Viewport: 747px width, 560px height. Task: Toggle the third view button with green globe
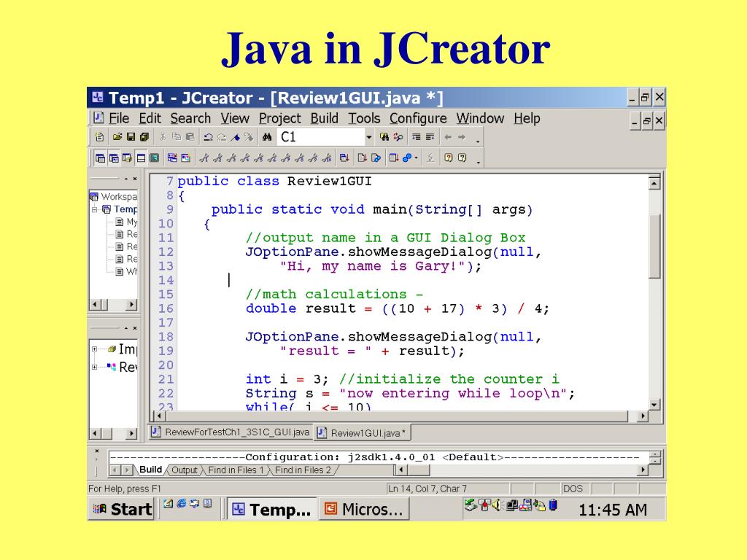pyautogui.click(x=127, y=158)
